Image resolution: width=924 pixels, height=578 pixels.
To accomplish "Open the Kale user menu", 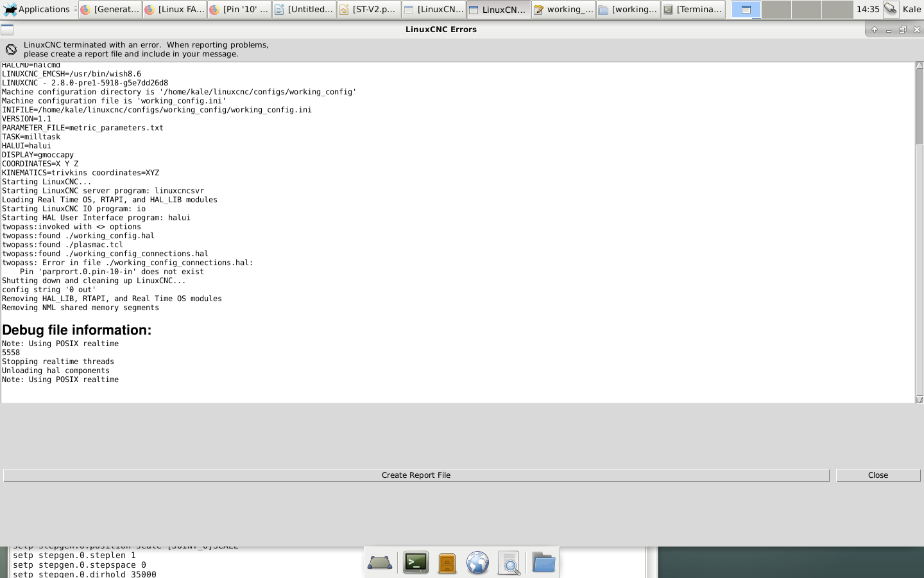I will pos(912,9).
